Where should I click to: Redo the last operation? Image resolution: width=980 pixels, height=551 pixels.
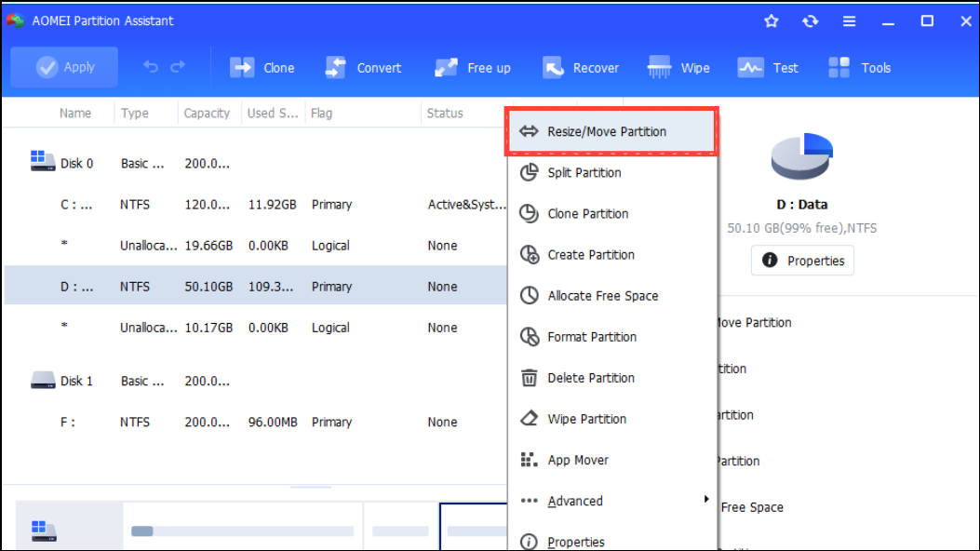click(178, 67)
